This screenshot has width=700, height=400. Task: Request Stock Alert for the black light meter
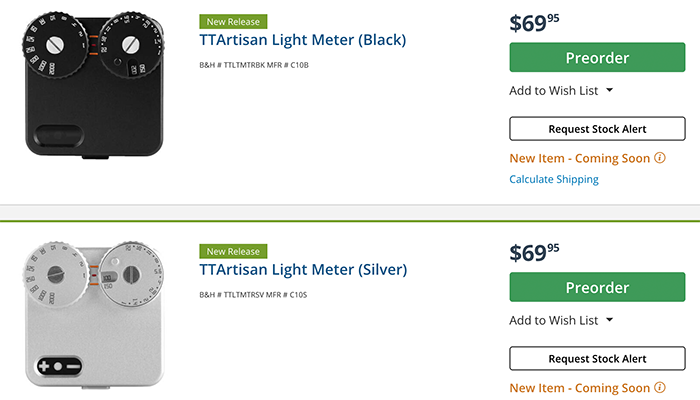tap(597, 129)
